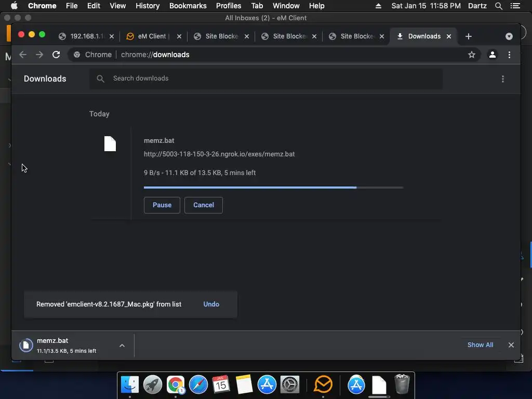Launch Safari from the Dock
The width and height of the screenshot is (532, 399).
pos(198,384)
